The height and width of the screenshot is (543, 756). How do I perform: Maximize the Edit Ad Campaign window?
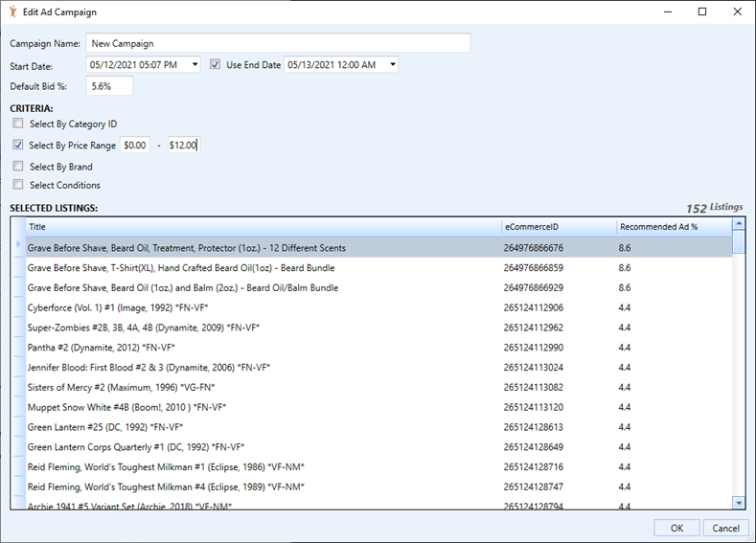702,12
